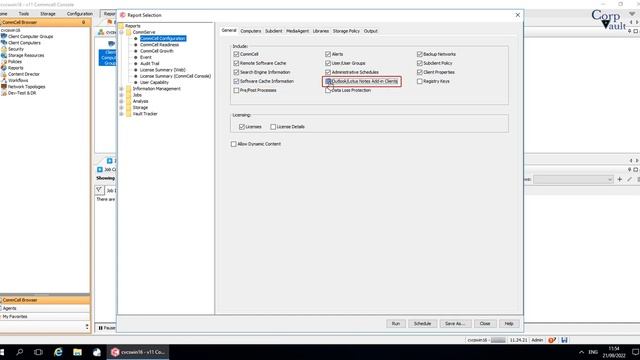
Task: Open Windows search from the taskbar
Action: point(19,352)
